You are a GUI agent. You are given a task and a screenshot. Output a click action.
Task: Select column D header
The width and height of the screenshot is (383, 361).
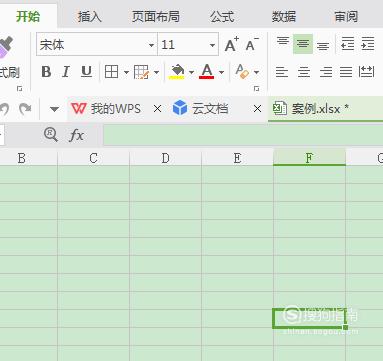pyautogui.click(x=165, y=158)
